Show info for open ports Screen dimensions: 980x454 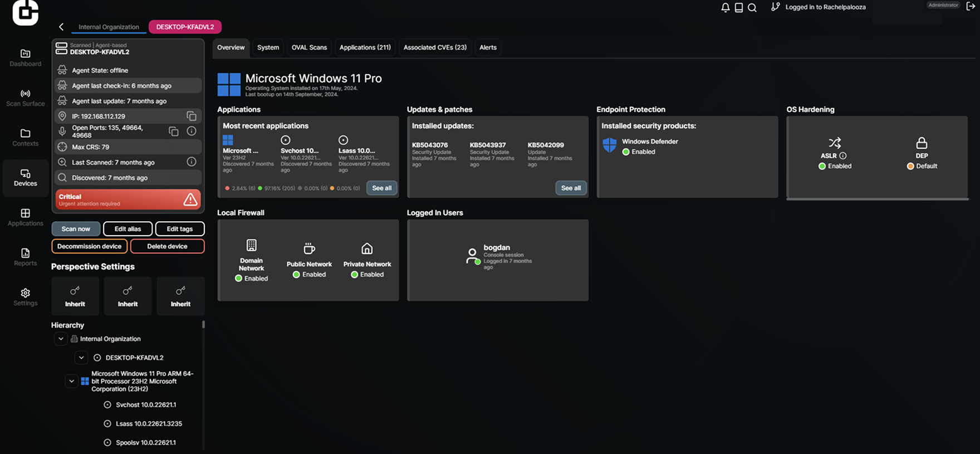pos(192,131)
